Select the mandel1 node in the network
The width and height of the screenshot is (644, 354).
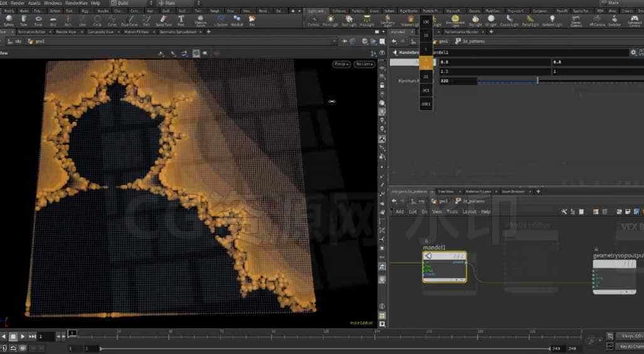(x=444, y=267)
